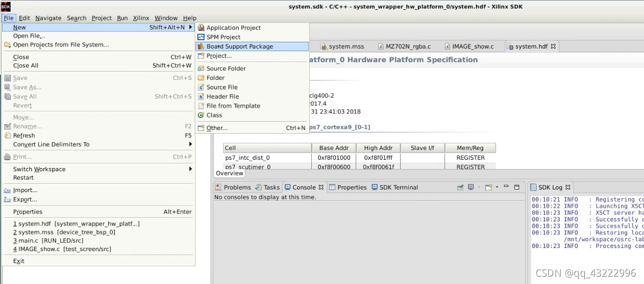Image resolution: width=644 pixels, height=284 pixels.
Task: Maximize the Console panel
Action: point(517,187)
